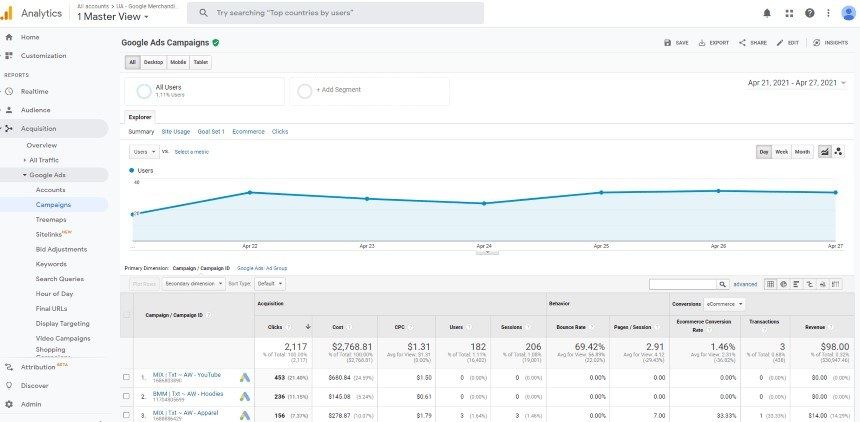This screenshot has height=422, width=860.
Task: Tick checkbox for BMM | Txt ~ AW - Hoodies
Action: (x=127, y=396)
